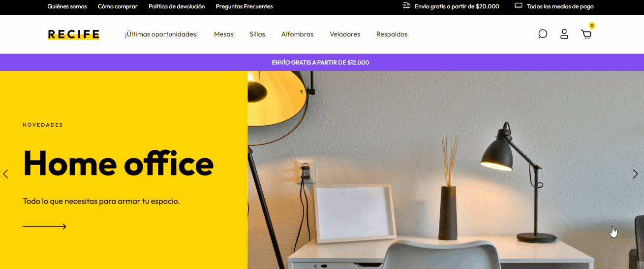Viewport: 644px width, 269px height.
Task: Open Preguntas Frecuentes page
Action: tap(244, 6)
